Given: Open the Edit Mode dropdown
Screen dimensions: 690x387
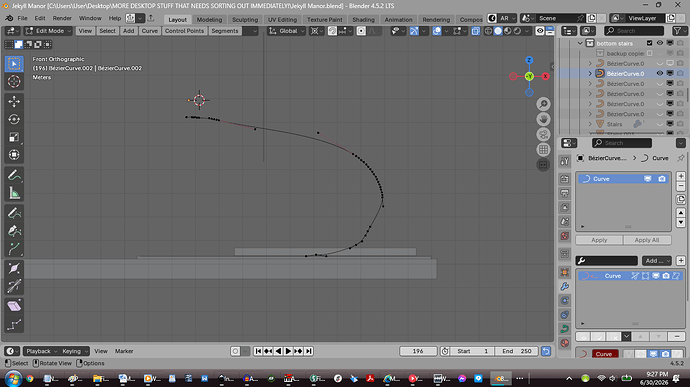Looking at the screenshot, I should coord(48,31).
